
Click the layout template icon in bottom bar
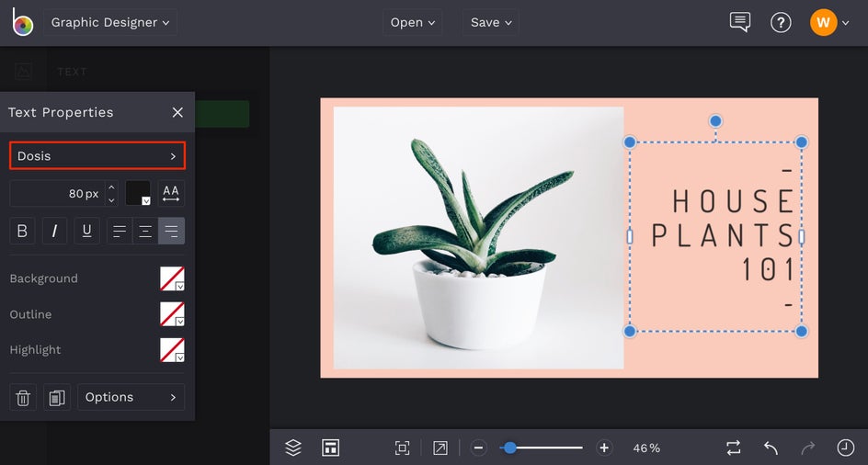click(x=330, y=448)
